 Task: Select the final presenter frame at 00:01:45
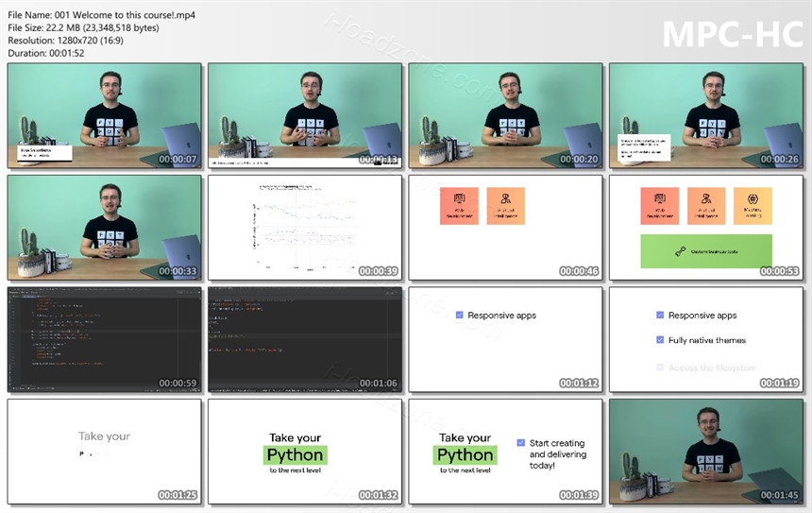point(706,452)
